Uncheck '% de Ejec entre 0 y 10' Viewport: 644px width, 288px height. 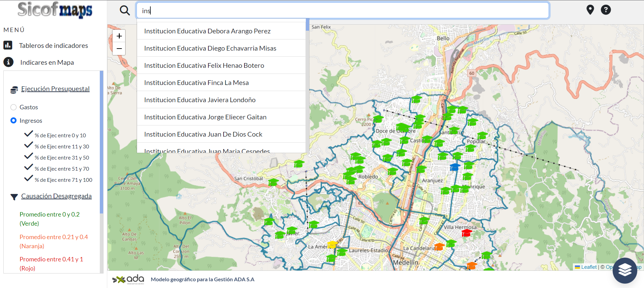tap(29, 134)
